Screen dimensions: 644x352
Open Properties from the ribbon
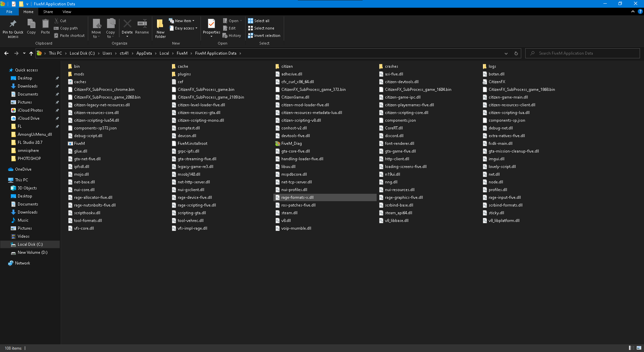(x=211, y=24)
